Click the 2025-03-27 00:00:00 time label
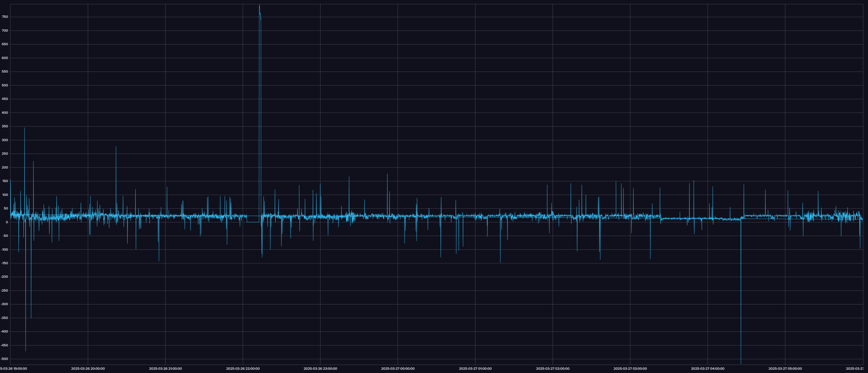The height and width of the screenshot is (373, 868). [398, 369]
